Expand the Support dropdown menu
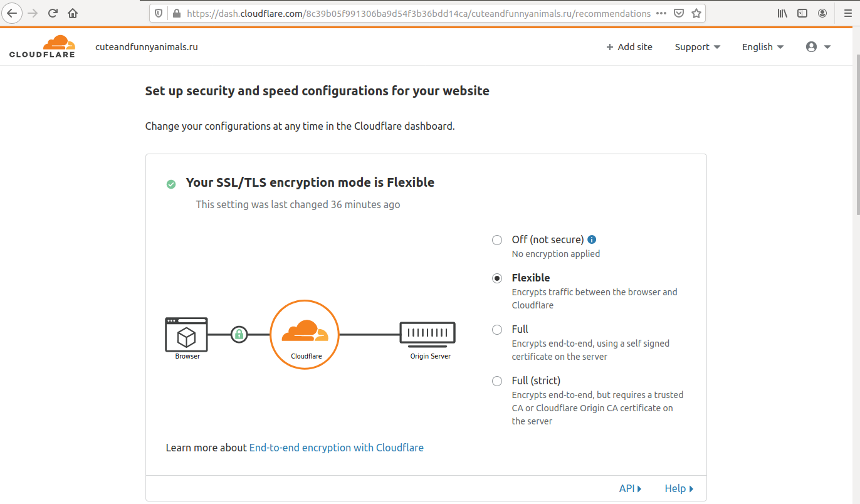 pos(697,47)
